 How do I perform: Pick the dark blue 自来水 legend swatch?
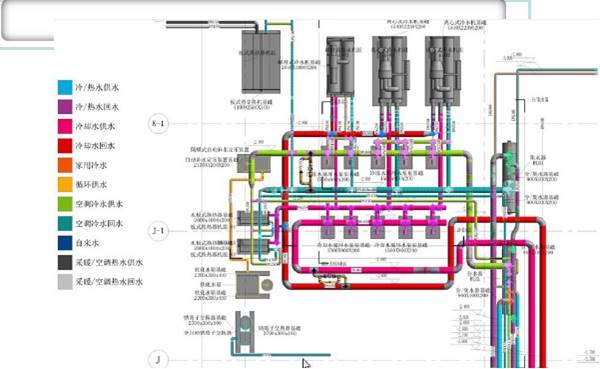tap(65, 243)
